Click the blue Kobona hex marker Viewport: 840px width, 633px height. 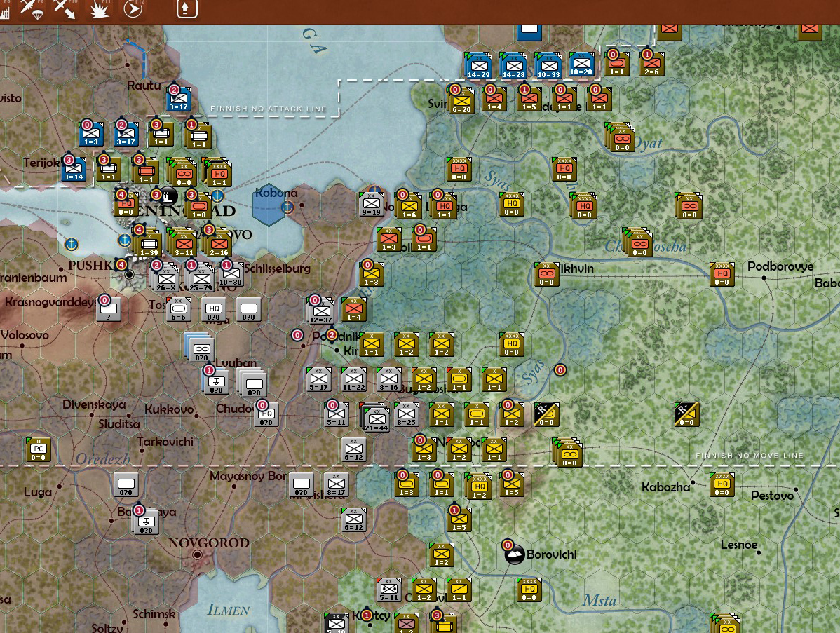269,206
